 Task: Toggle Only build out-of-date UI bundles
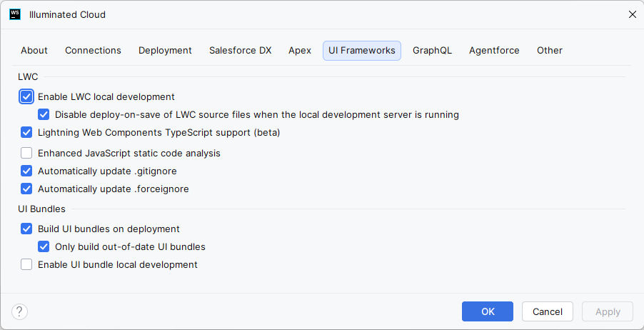(x=44, y=246)
